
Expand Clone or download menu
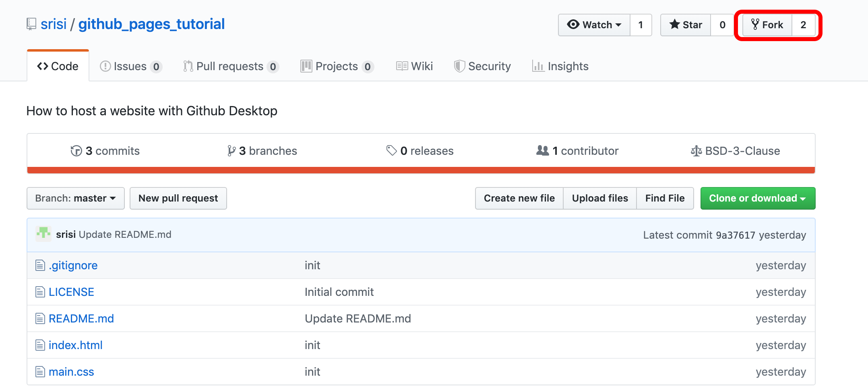pos(758,198)
